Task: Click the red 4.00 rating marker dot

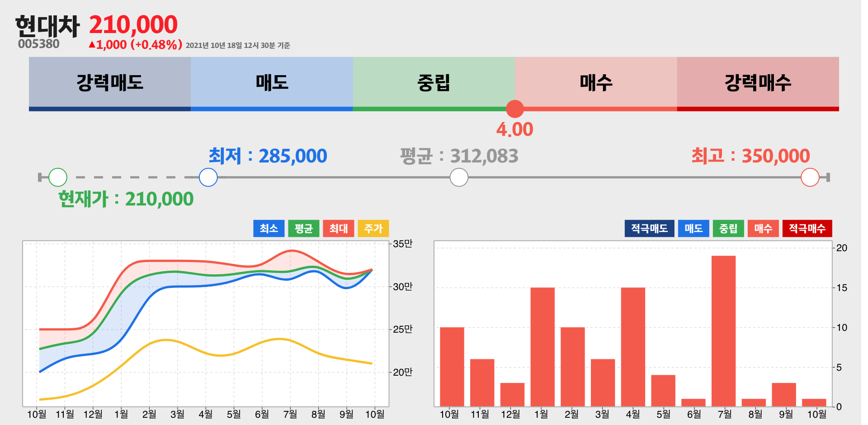Action: point(515,109)
